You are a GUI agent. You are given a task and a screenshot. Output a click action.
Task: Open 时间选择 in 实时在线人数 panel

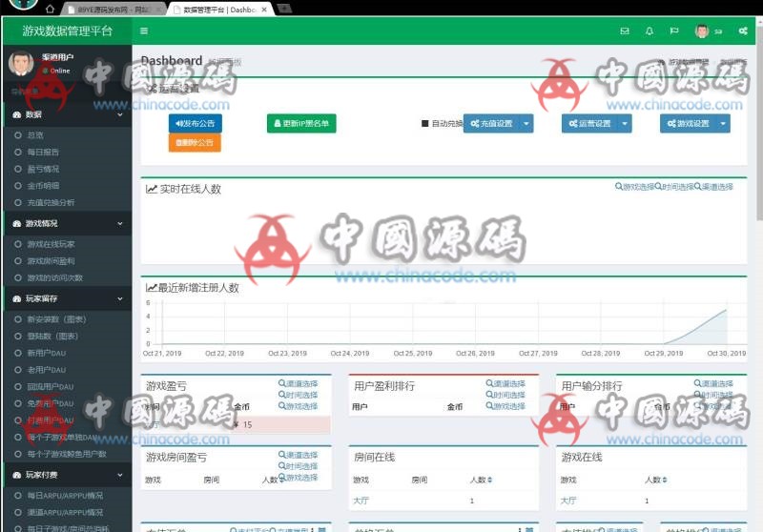pos(674,187)
